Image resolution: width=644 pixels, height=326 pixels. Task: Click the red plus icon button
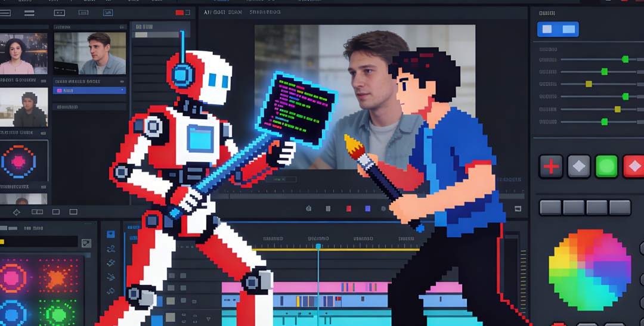(551, 166)
